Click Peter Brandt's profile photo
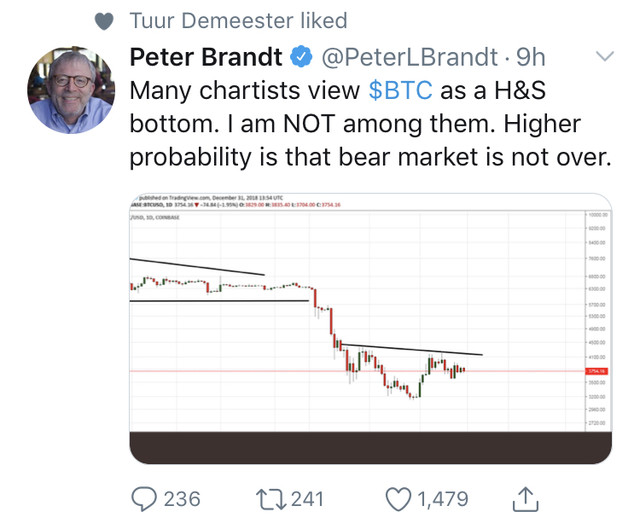Screen dimensions: 640x529 [x=71, y=90]
